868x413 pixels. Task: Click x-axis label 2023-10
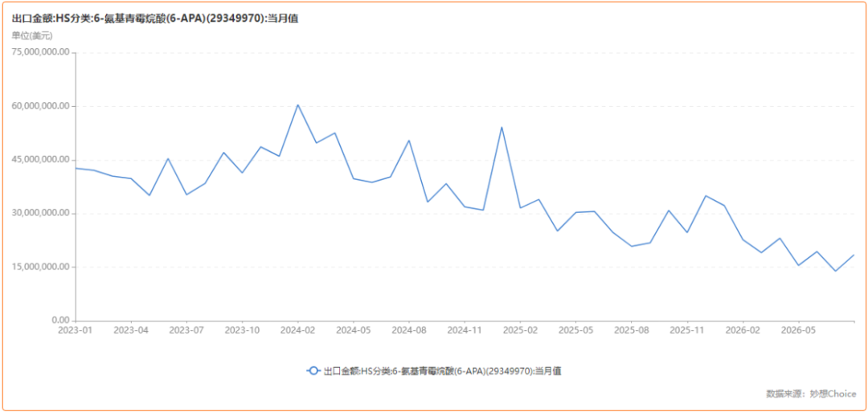[243, 329]
